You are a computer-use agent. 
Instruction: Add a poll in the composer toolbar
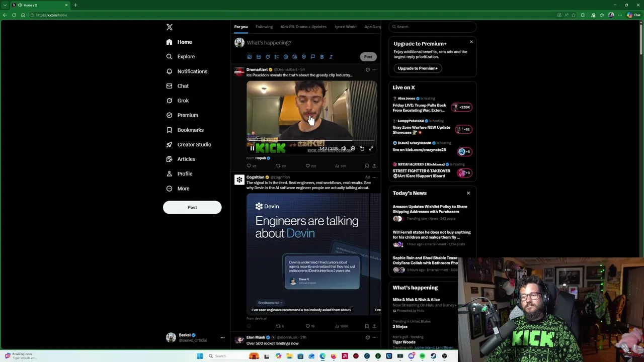point(277,57)
